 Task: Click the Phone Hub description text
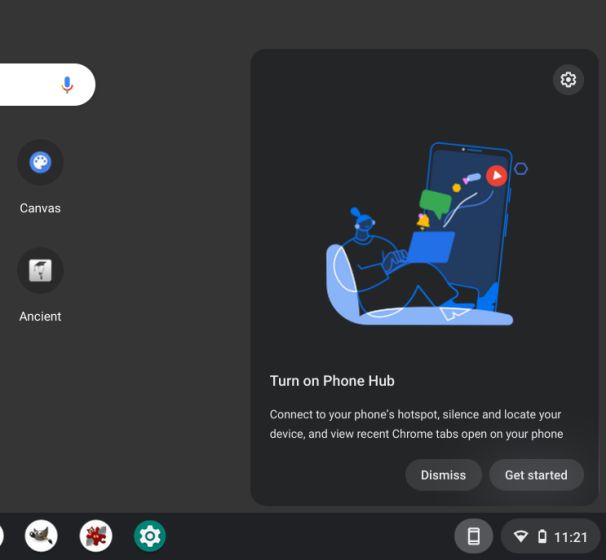point(416,424)
